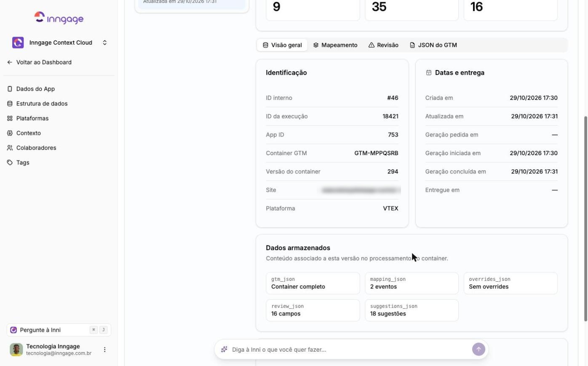
Task: Click the mapping_json 2 eventos card
Action: pos(412,283)
